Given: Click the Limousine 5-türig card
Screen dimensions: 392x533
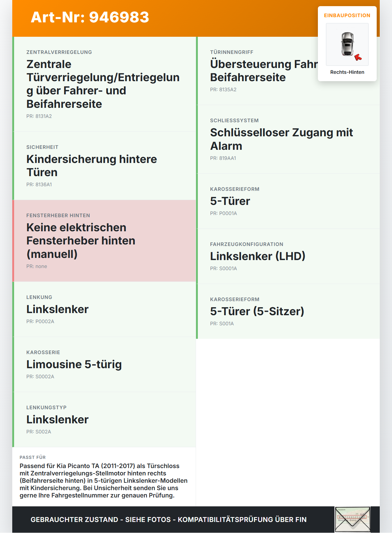Looking at the screenshot, I should 104,365.
